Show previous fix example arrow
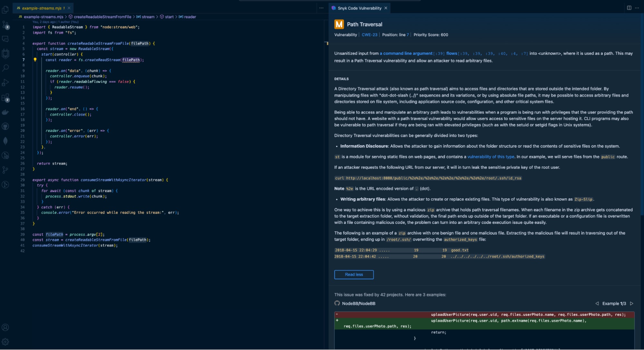644x350 pixels. (597, 304)
